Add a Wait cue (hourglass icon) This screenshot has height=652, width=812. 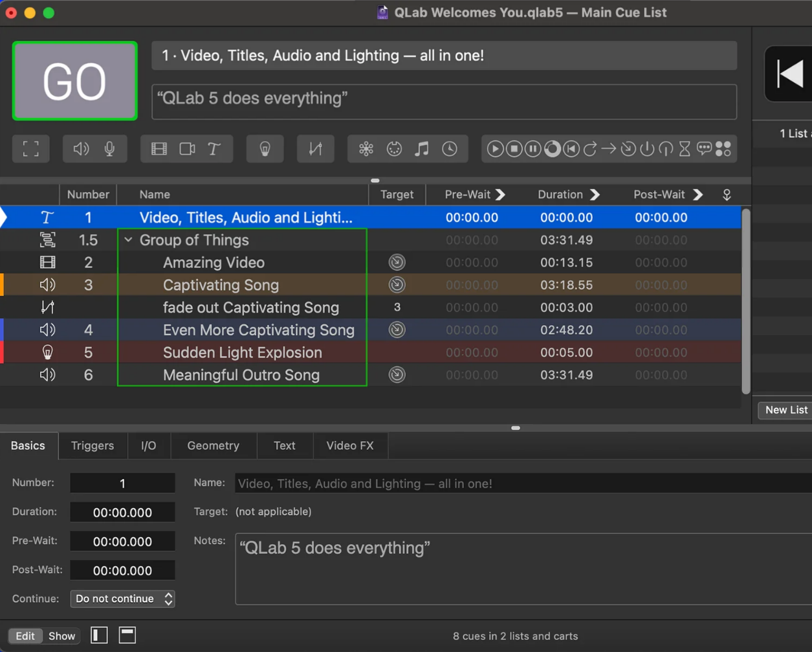tap(685, 149)
